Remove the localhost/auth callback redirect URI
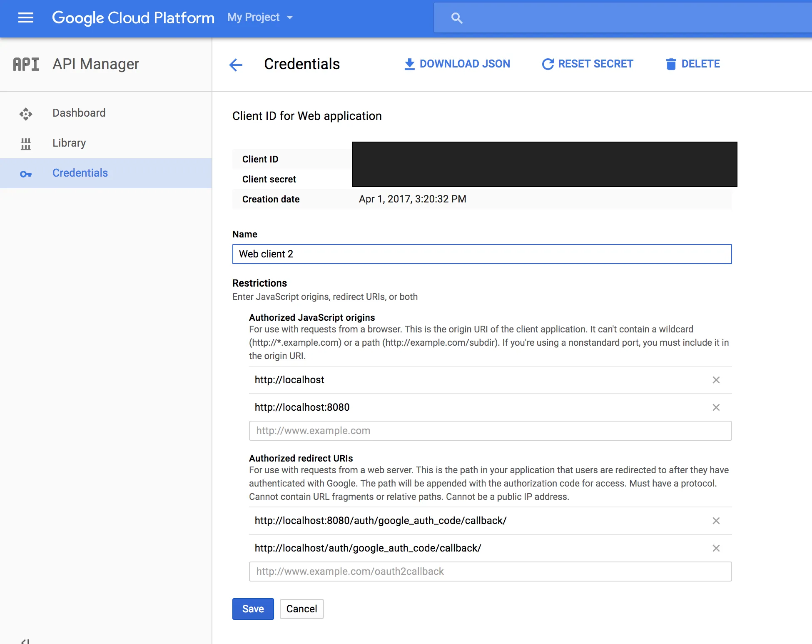Image resolution: width=812 pixels, height=644 pixels. click(x=716, y=548)
